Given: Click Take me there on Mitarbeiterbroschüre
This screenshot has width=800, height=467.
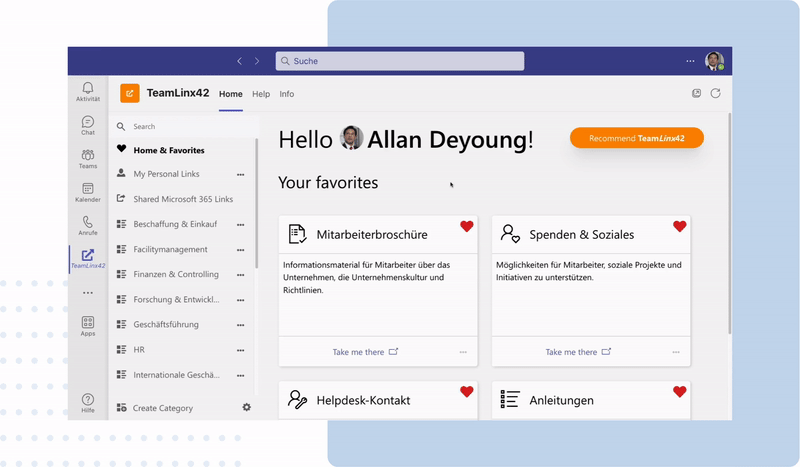Looking at the screenshot, I should point(365,352).
